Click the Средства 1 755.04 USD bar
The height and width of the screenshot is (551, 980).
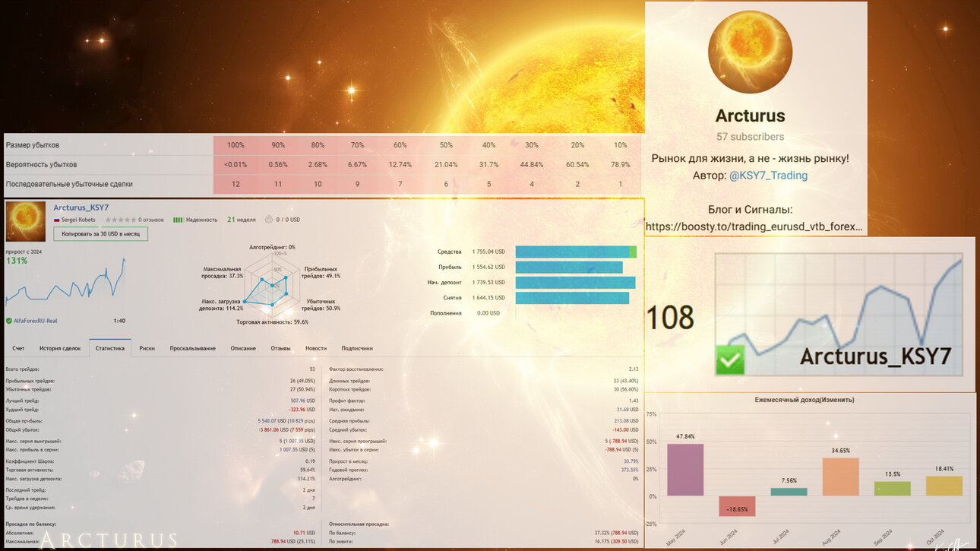[576, 252]
